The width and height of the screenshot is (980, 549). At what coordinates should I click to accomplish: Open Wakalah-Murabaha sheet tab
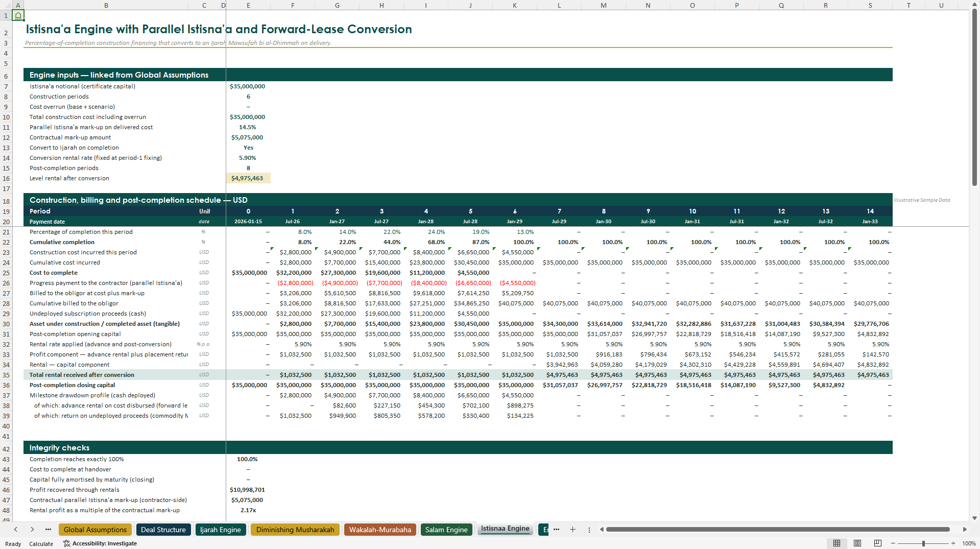click(x=380, y=530)
